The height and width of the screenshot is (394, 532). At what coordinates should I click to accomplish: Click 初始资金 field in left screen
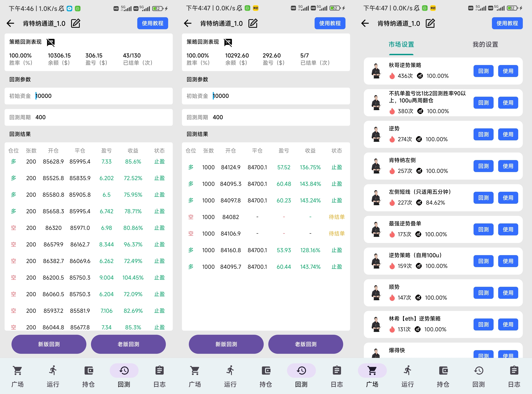coord(95,96)
